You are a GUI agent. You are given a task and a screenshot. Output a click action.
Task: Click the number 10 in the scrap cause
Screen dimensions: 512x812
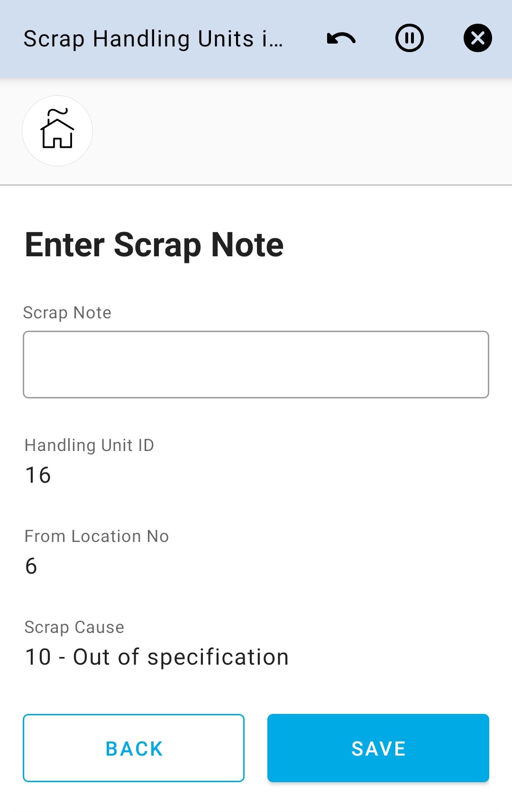point(38,657)
